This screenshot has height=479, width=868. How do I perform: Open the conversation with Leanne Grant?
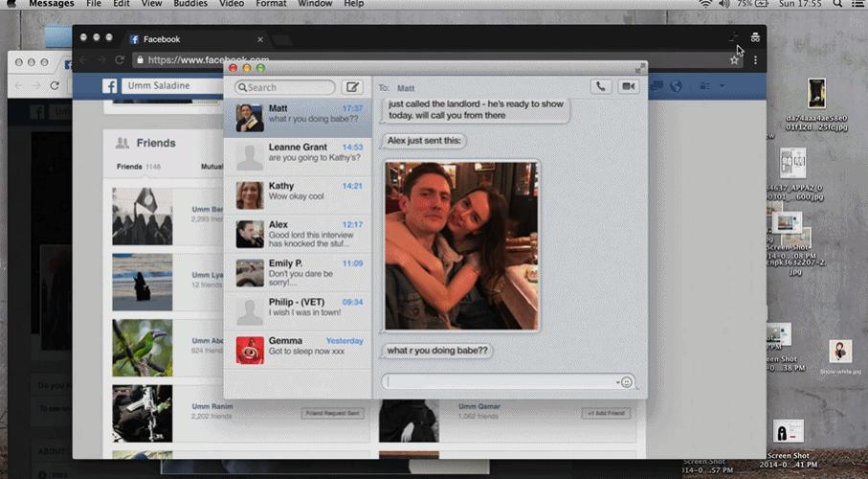pos(298,153)
